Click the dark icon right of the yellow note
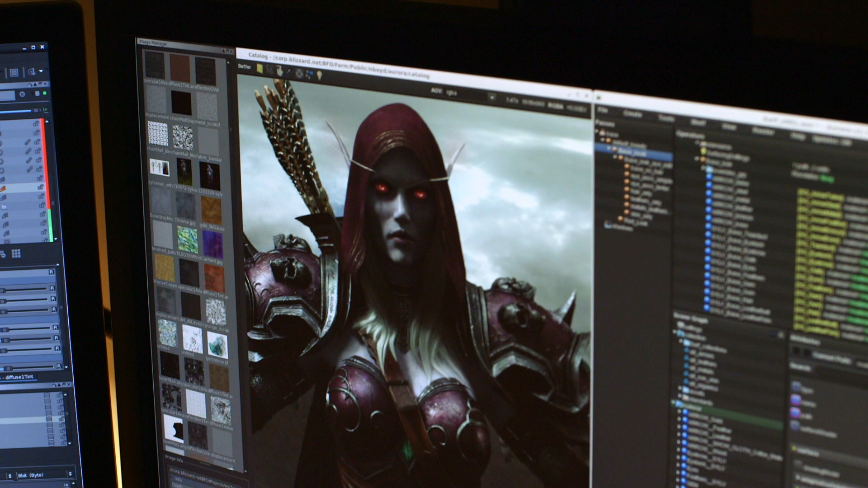This screenshot has width=868, height=488. 270,69
